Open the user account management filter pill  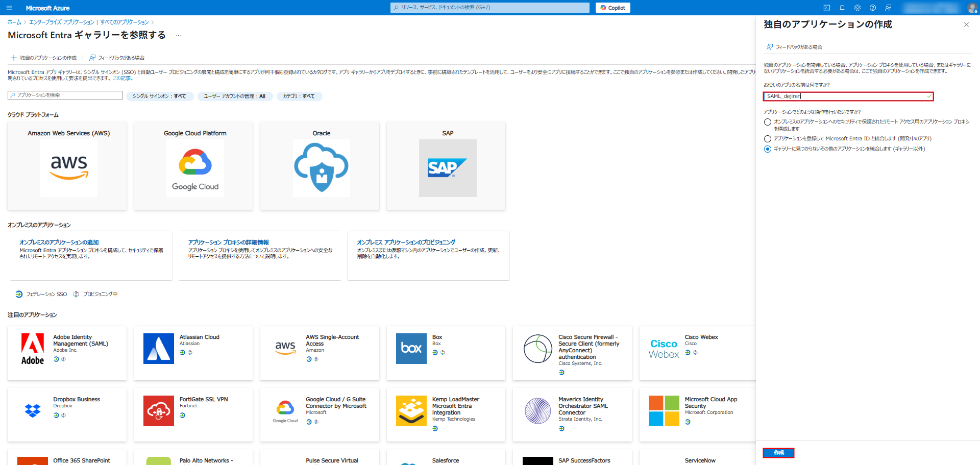click(x=235, y=96)
